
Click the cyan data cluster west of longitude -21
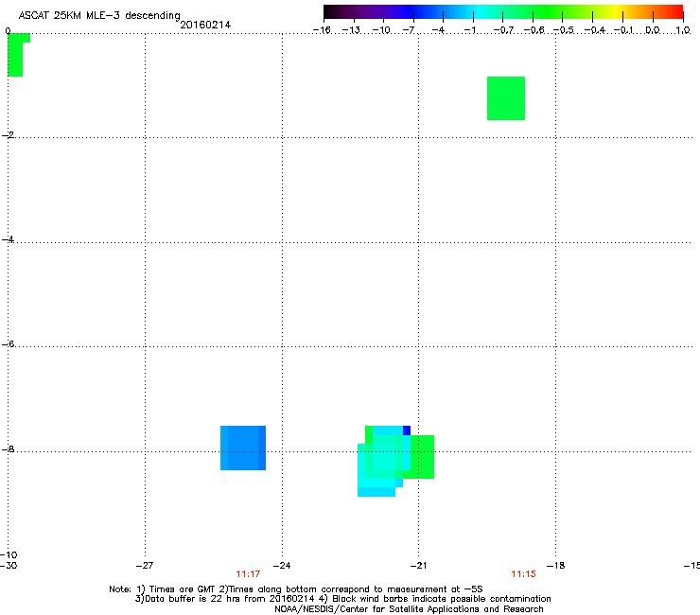click(x=384, y=463)
